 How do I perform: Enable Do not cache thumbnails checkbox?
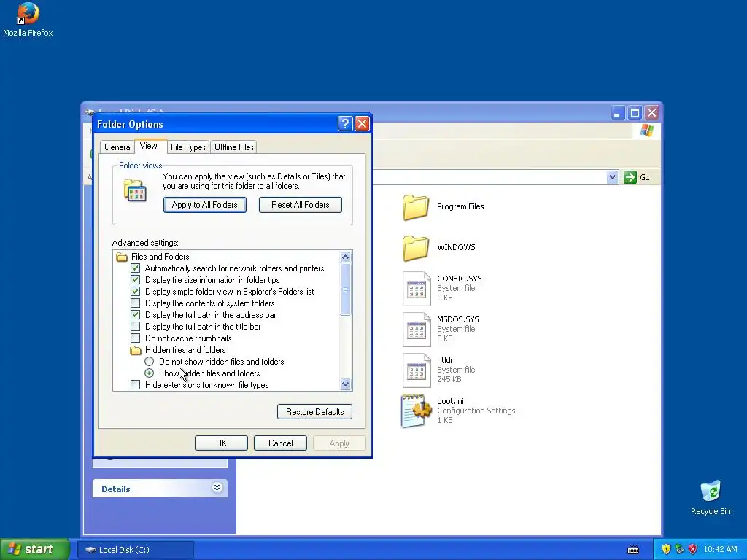(x=135, y=338)
